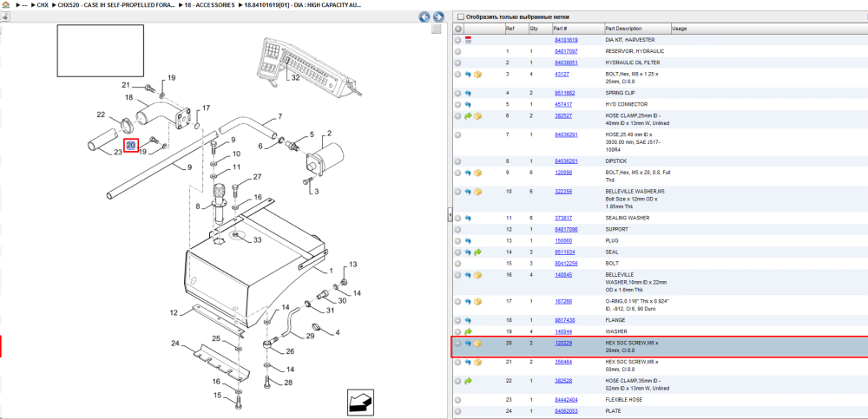Image resolution: width=868 pixels, height=419 pixels.
Task: Go to previous diagram with left arrow
Action: [424, 17]
